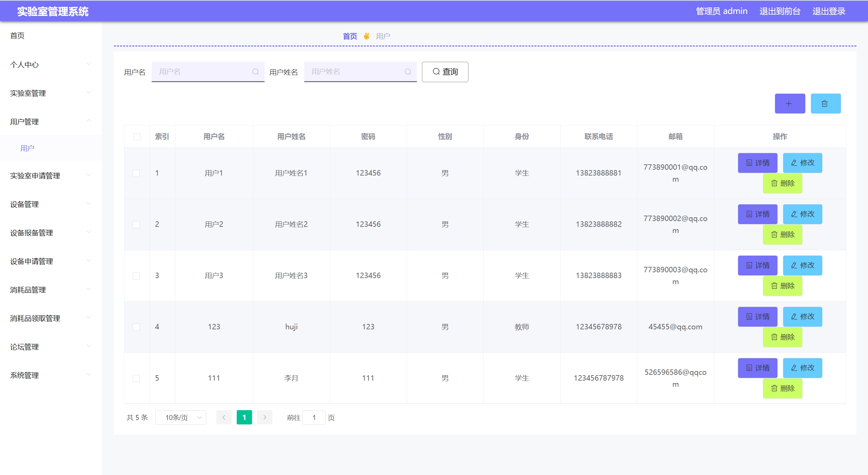Screen dimensions: 868x475
Task: Check the checkbox for 用户1 row
Action: pyautogui.click(x=136, y=173)
